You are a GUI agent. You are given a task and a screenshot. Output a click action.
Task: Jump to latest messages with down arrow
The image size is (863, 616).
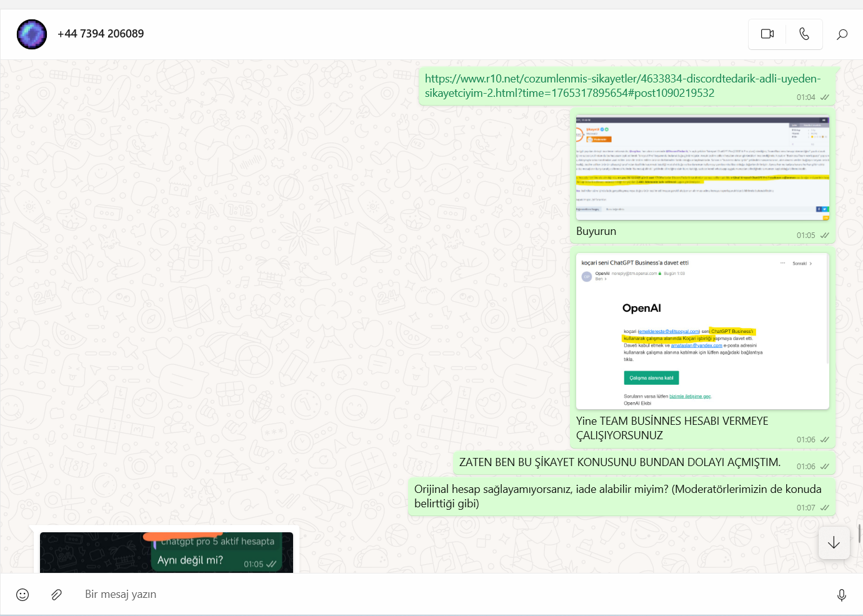(834, 542)
